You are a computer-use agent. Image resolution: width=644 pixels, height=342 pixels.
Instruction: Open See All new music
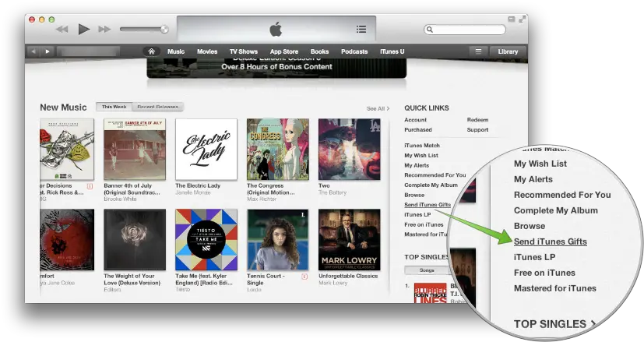click(x=378, y=108)
